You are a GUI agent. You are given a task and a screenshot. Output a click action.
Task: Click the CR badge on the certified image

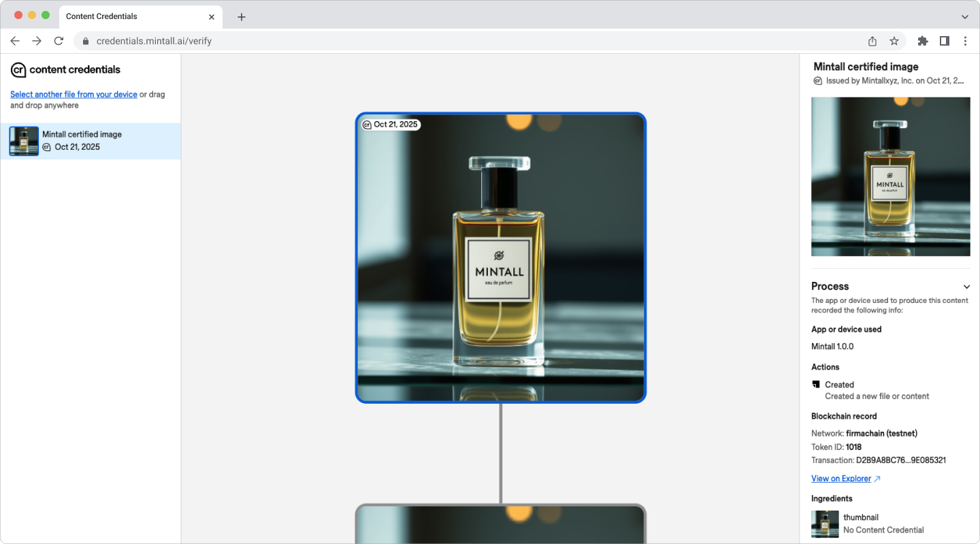pos(365,124)
